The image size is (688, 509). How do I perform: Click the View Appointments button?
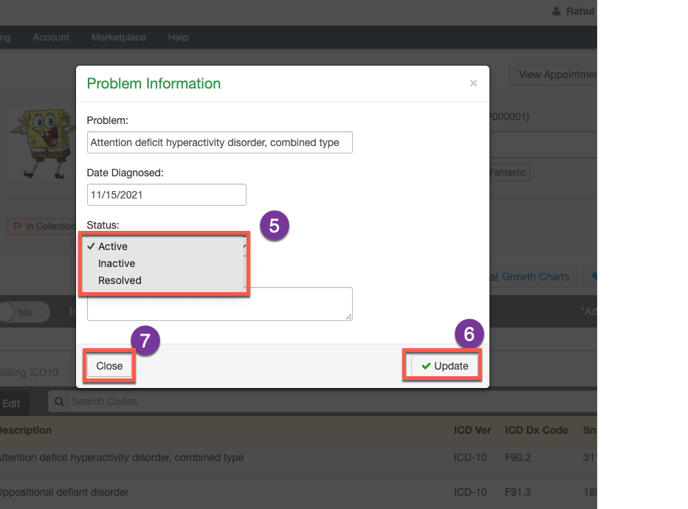coord(555,75)
